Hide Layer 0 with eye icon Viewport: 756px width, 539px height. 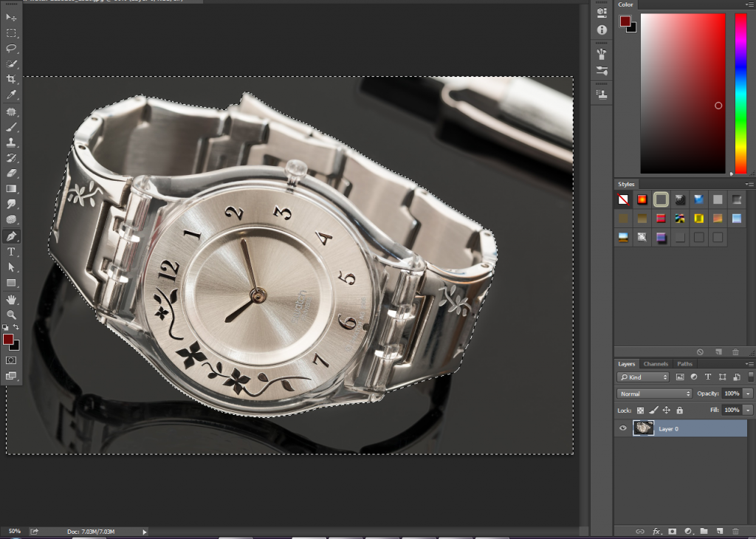[623, 428]
